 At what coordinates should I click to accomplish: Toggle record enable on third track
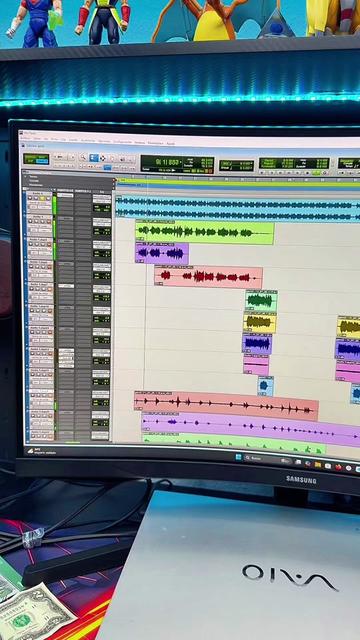coord(30,244)
